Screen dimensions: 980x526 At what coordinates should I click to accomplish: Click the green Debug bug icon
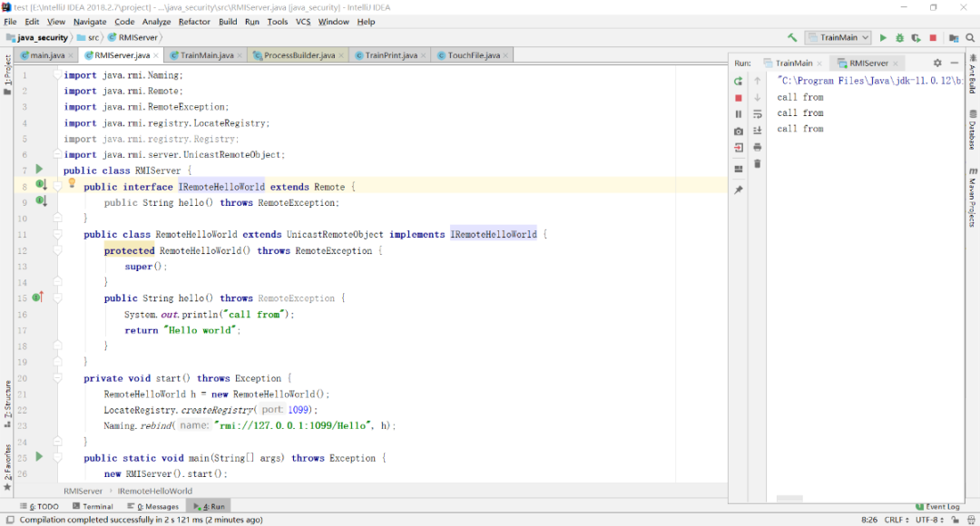click(x=899, y=38)
